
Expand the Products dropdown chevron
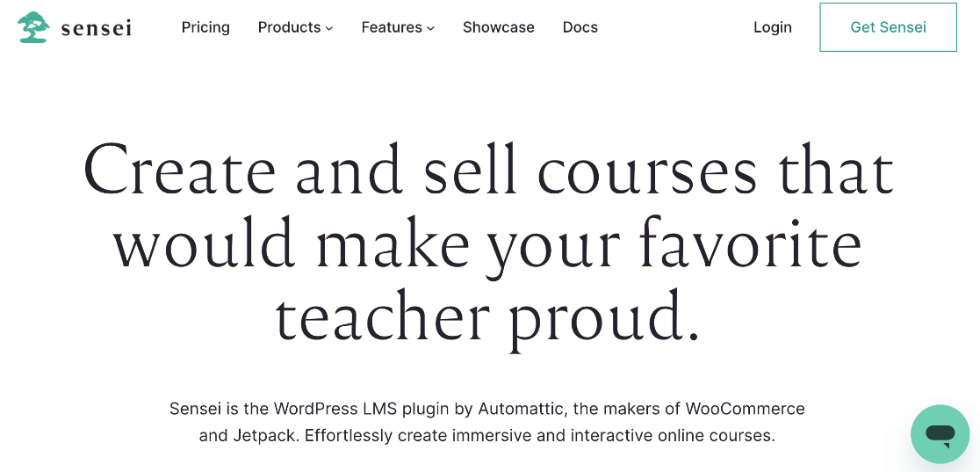tap(329, 28)
